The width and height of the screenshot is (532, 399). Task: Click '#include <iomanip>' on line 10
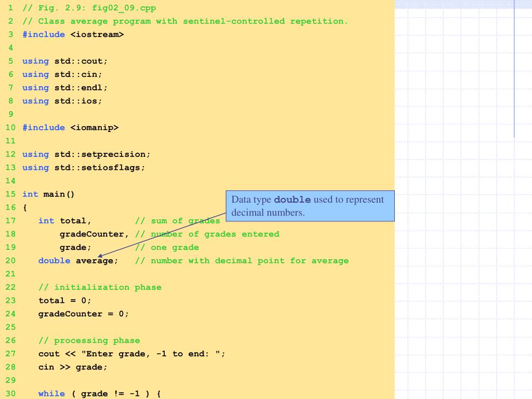tap(71, 128)
